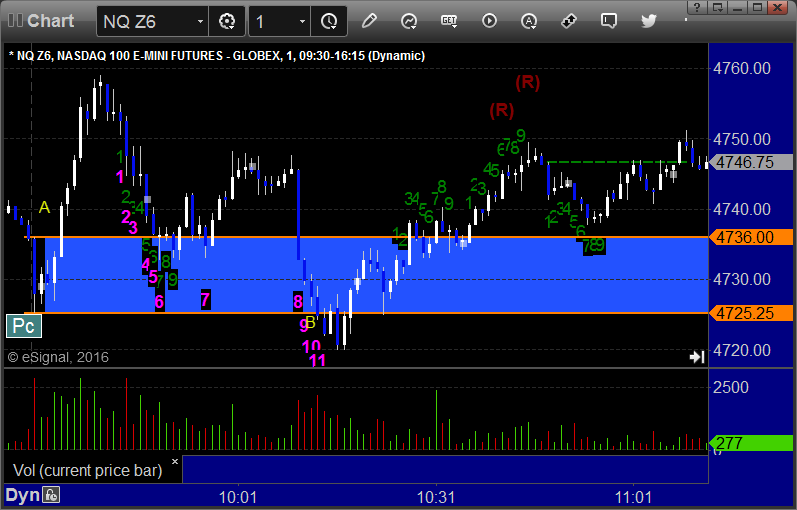Minimize the Chart window
The width and height of the screenshot is (797, 510).
738,8
